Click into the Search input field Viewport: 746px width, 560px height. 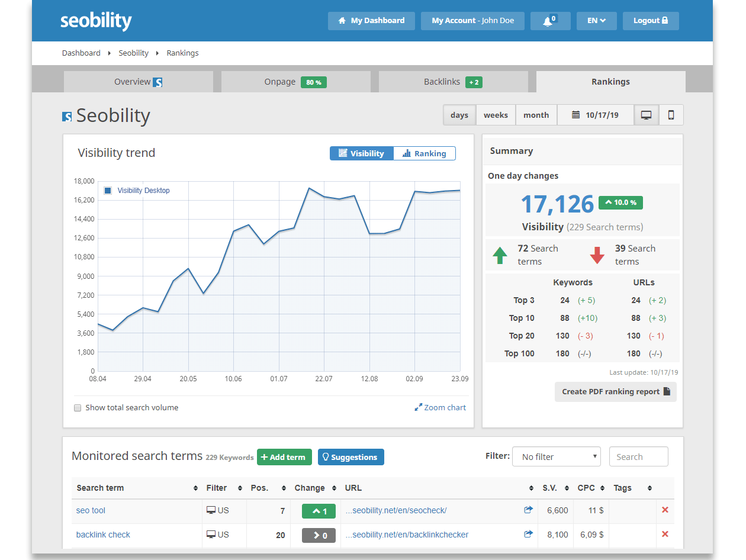tap(638, 456)
